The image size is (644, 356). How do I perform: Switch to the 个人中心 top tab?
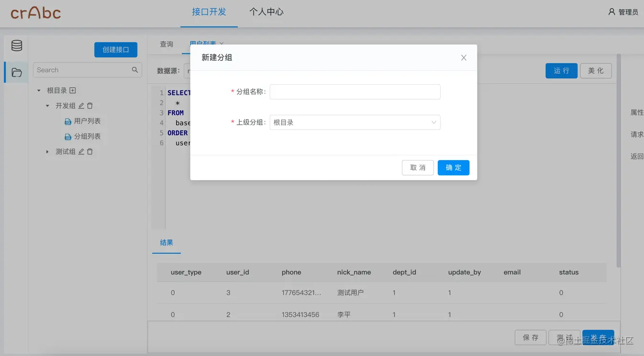coord(266,12)
